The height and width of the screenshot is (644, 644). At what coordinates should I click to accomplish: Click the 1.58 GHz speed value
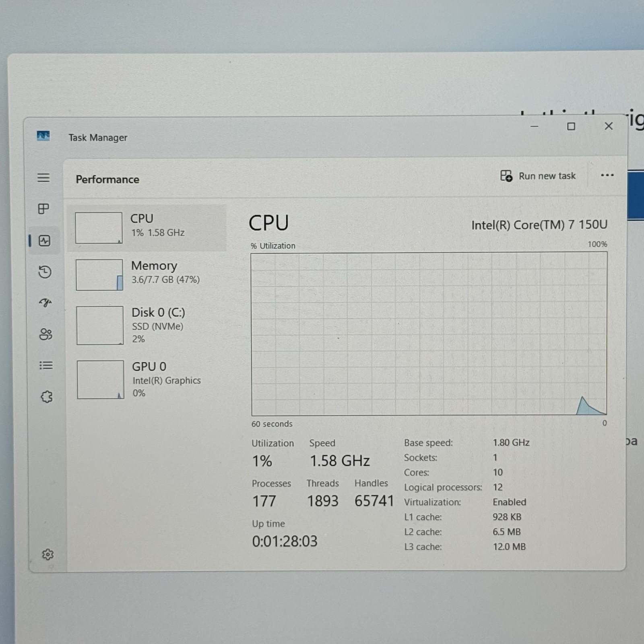340,461
